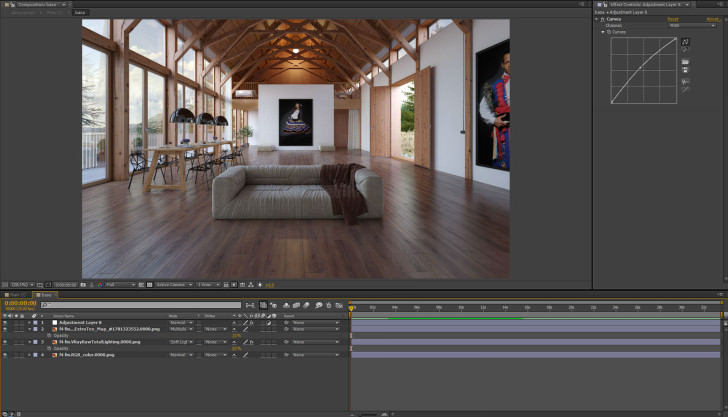Toggle the adjustment layer switch on layer 1
This screenshot has width=728, height=417.
(268, 322)
